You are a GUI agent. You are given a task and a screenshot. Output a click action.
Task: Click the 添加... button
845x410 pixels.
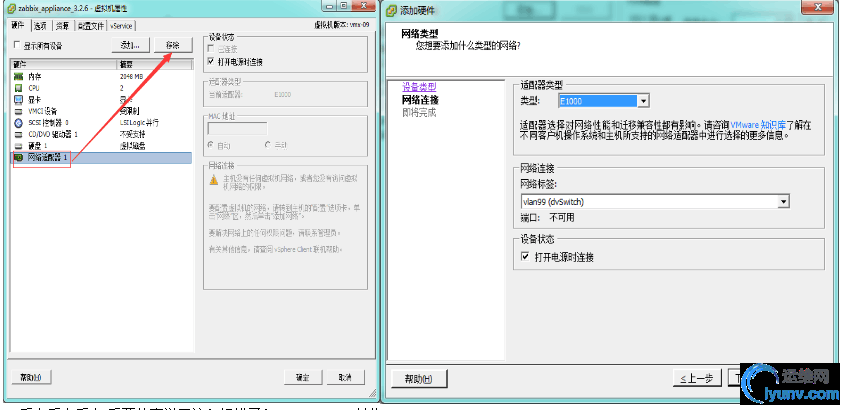tap(130, 46)
